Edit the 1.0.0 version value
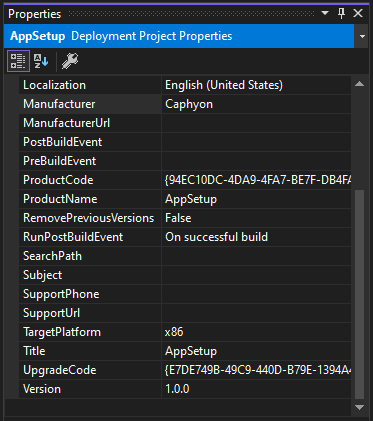 [256, 389]
